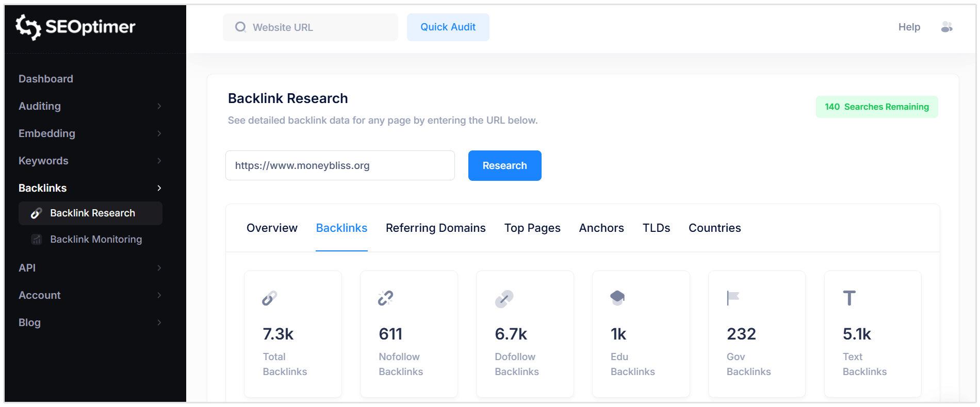Click the moneybliss.org URL input field
980x407 pixels.
point(340,165)
